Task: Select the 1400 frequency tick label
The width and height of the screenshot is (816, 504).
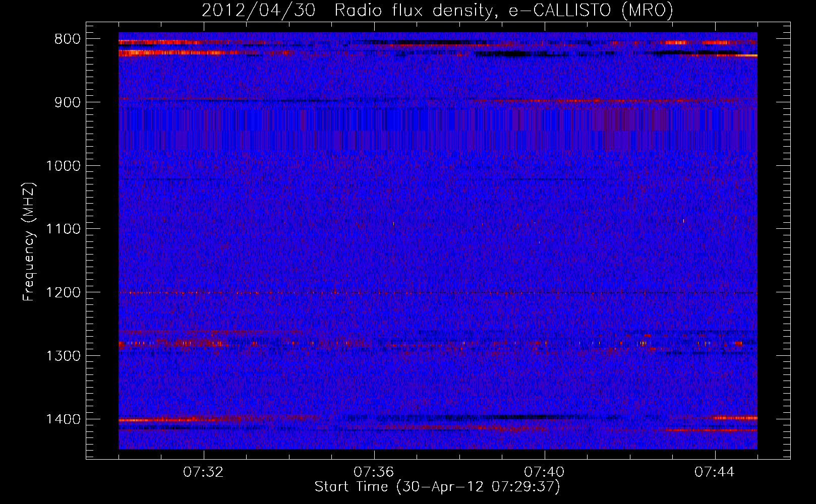Action: coord(63,419)
